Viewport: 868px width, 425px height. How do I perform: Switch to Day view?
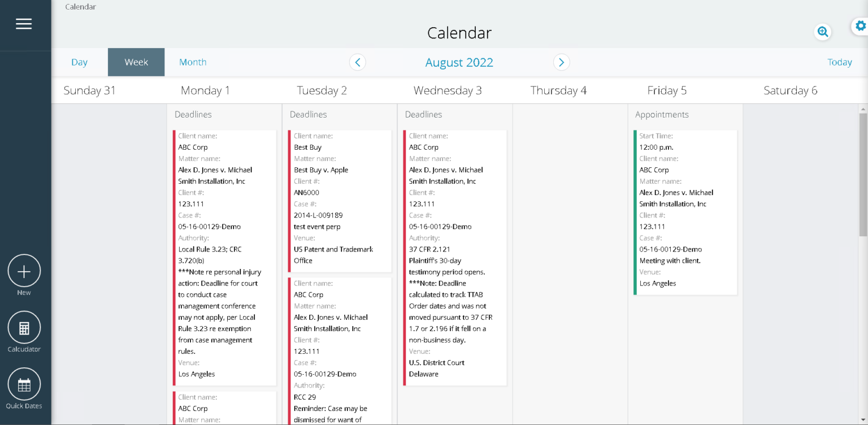click(x=79, y=62)
